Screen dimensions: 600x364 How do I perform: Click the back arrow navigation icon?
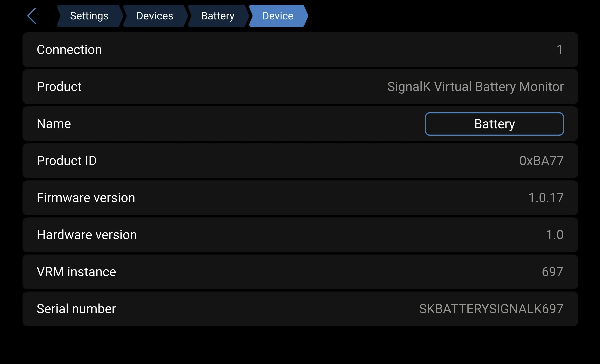32,16
